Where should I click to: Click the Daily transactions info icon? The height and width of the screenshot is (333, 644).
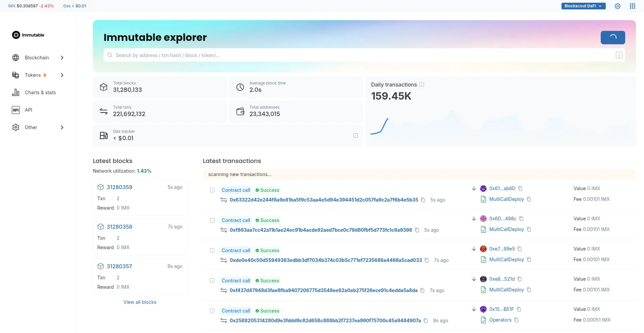422,85
